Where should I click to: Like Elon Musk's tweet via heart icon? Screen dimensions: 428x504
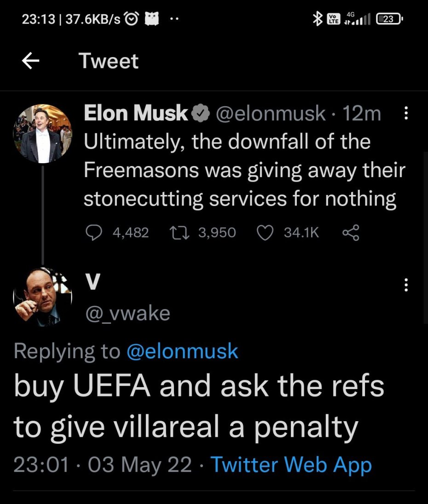(x=265, y=233)
